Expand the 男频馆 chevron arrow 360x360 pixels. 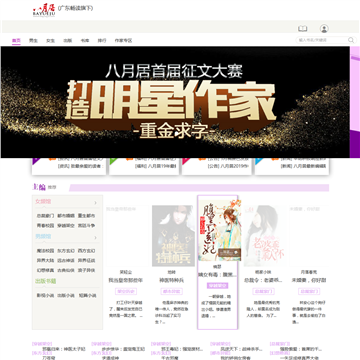[96, 238]
